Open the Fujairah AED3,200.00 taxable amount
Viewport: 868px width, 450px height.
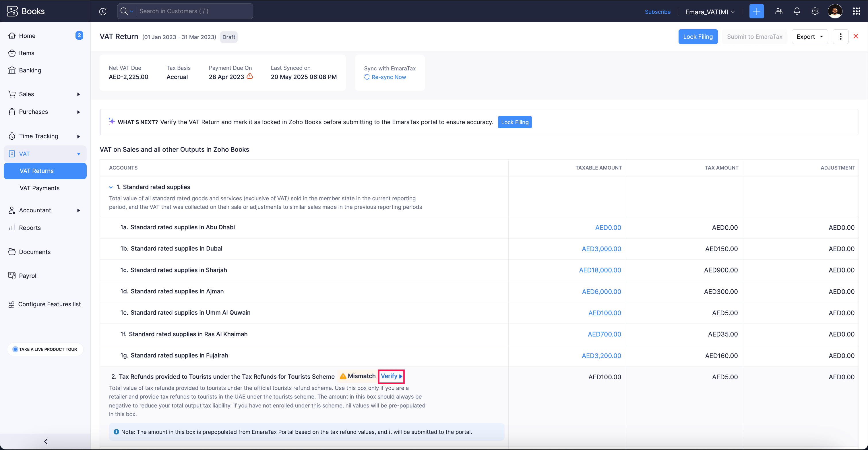coord(601,356)
